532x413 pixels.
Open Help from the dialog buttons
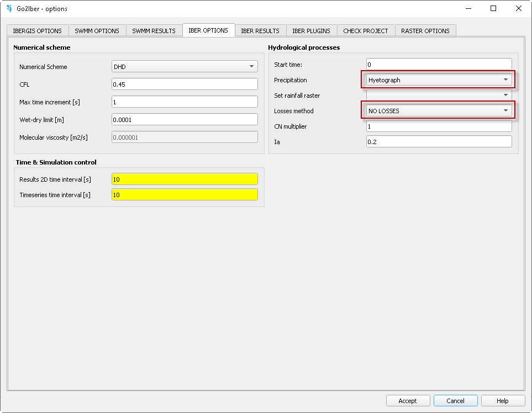coord(502,401)
